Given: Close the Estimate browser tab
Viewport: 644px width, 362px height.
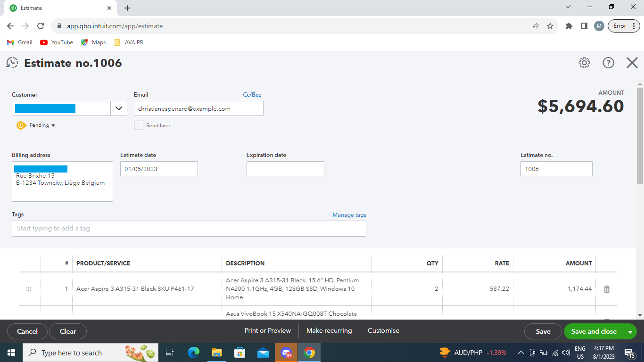Looking at the screenshot, I should pyautogui.click(x=109, y=8).
